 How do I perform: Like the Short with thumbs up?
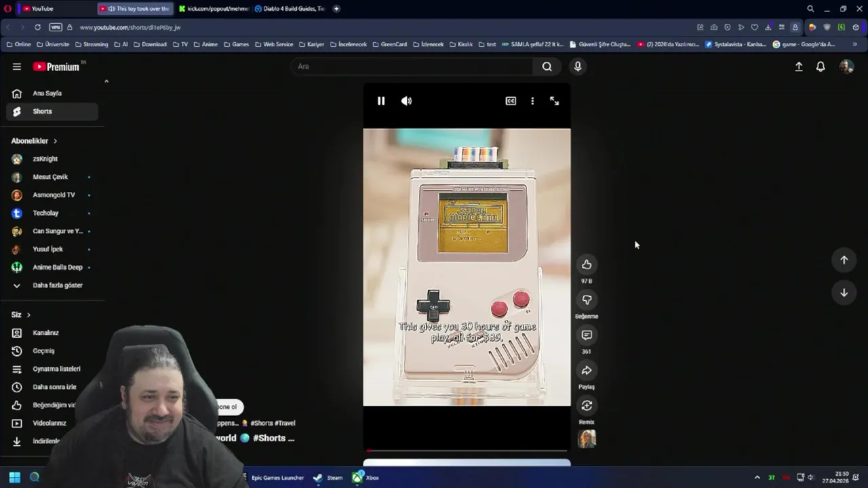(587, 264)
